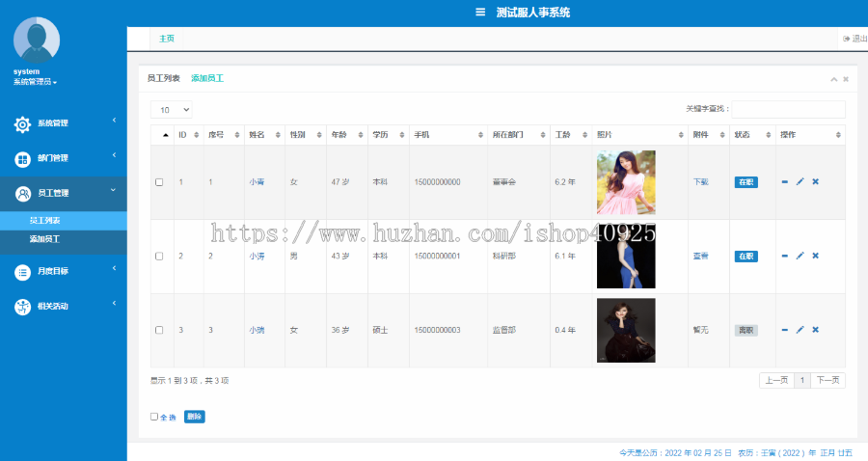Image resolution: width=868 pixels, height=461 pixels.
Task: Open employee name link 小涛
Action: pos(257,257)
